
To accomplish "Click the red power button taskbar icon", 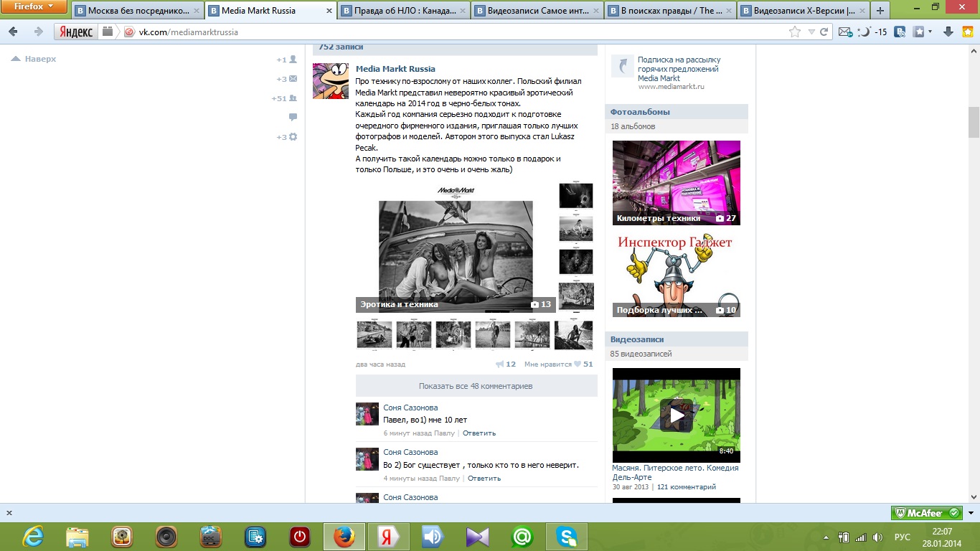I will [x=300, y=536].
